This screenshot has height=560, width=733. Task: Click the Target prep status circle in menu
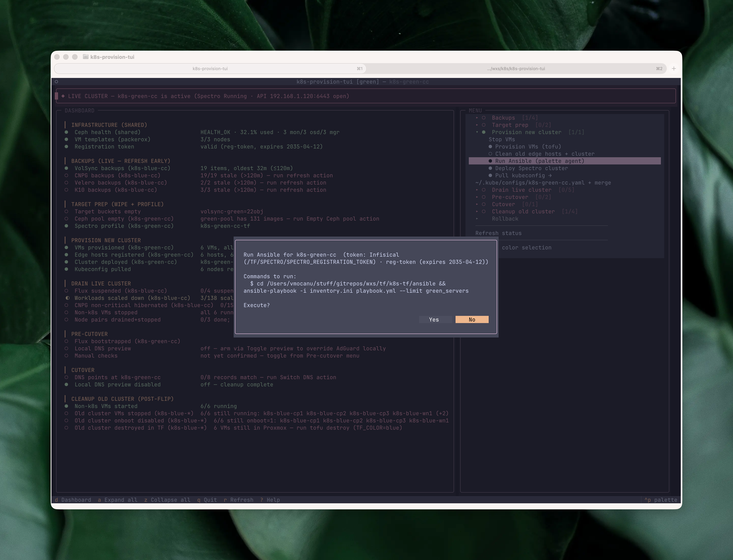point(484,125)
